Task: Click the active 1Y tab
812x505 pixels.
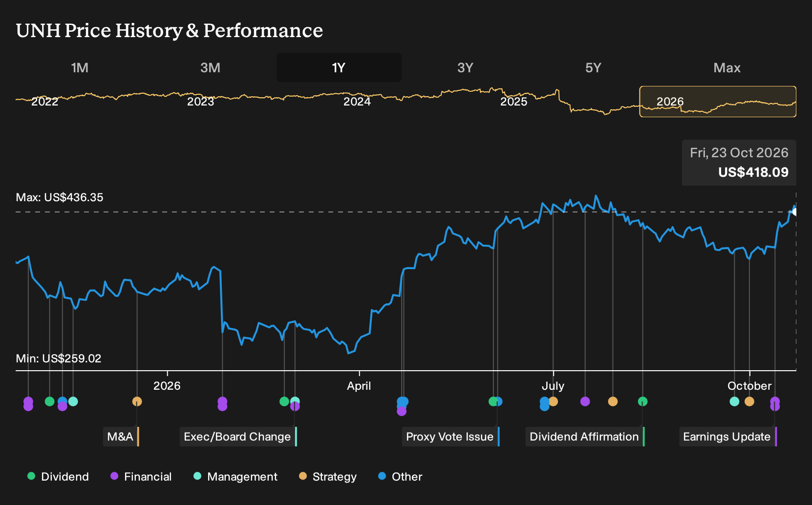Action: tap(339, 67)
